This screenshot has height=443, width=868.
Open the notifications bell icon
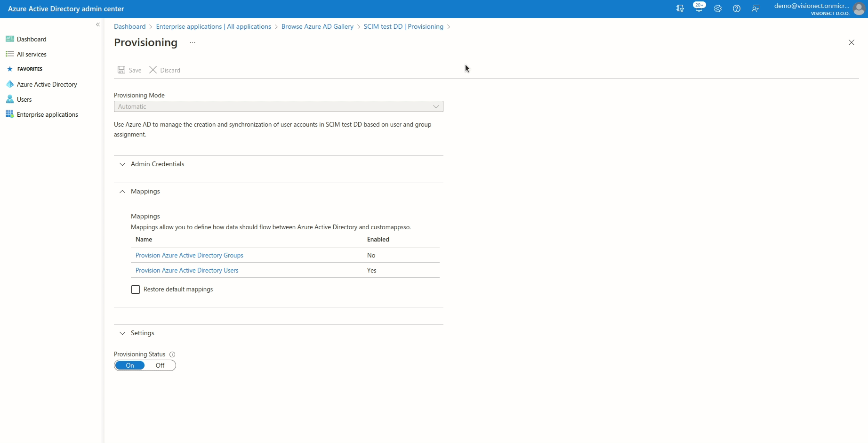click(x=699, y=8)
